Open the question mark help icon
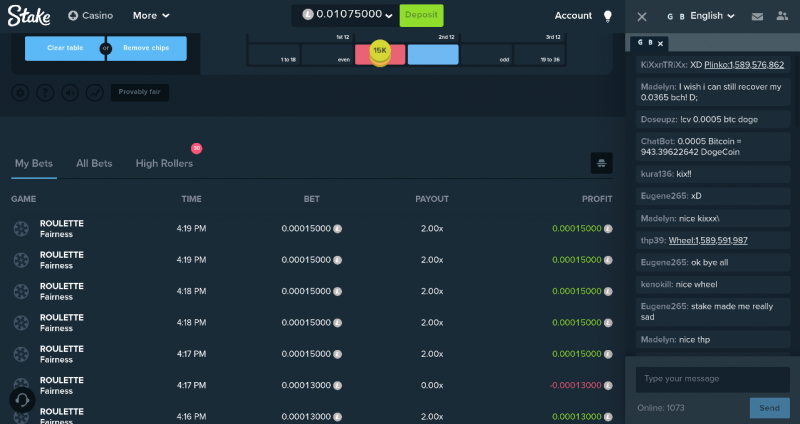 (x=45, y=92)
